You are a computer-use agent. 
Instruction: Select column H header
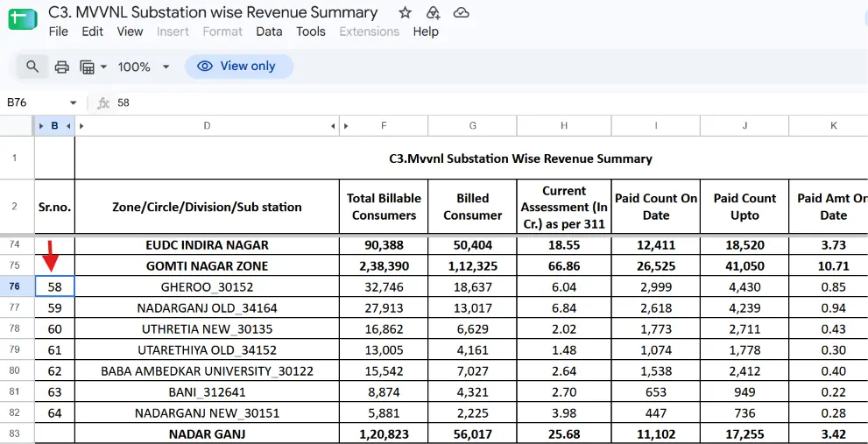click(x=564, y=126)
